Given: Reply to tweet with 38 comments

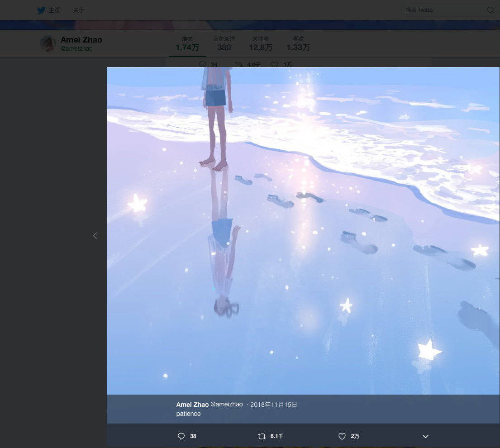Looking at the screenshot, I should pos(187,436).
